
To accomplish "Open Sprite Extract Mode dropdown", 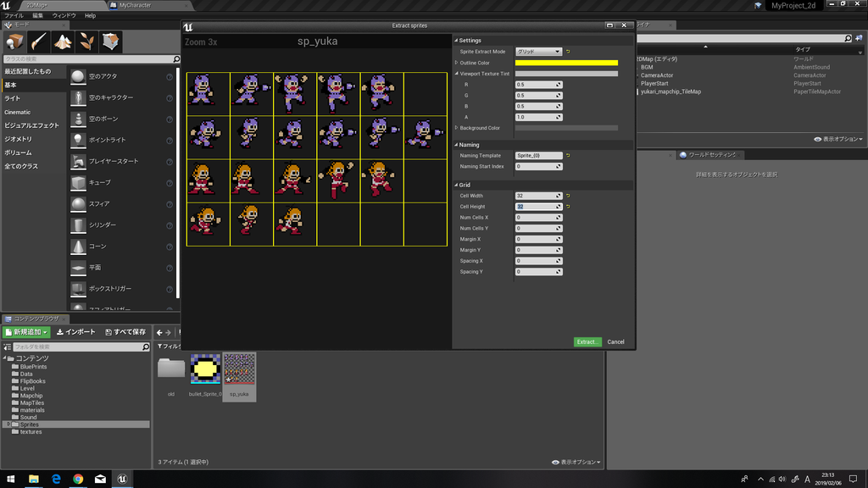I will pyautogui.click(x=538, y=52).
